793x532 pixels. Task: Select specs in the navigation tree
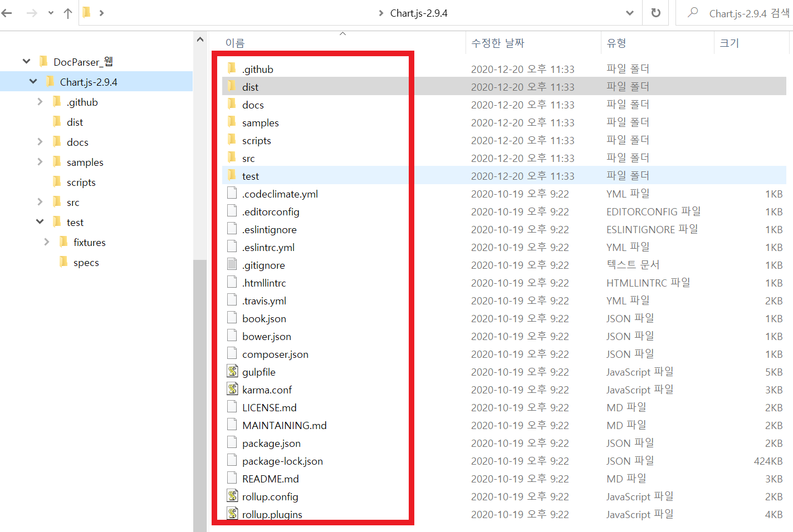(86, 263)
